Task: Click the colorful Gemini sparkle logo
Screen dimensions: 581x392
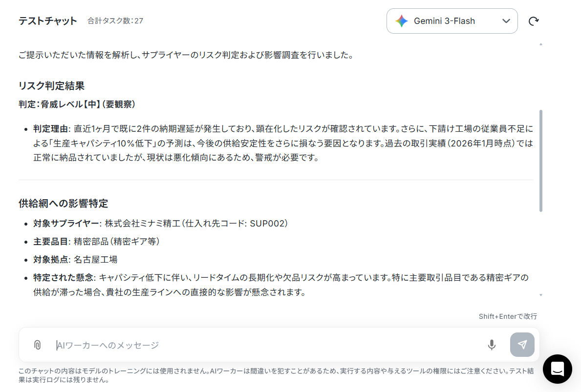Action: click(x=401, y=21)
